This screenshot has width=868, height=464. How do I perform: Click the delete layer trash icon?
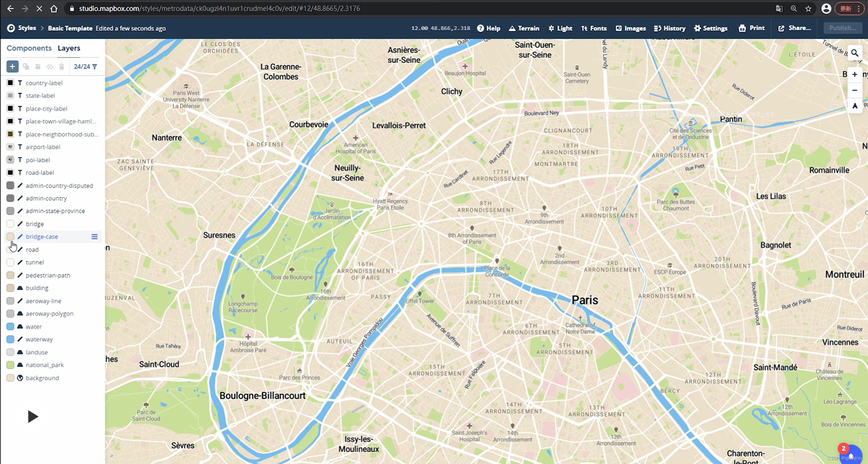[61, 67]
